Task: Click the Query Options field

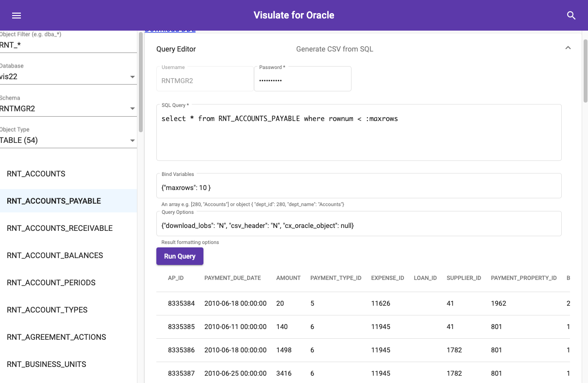Action: click(x=358, y=226)
